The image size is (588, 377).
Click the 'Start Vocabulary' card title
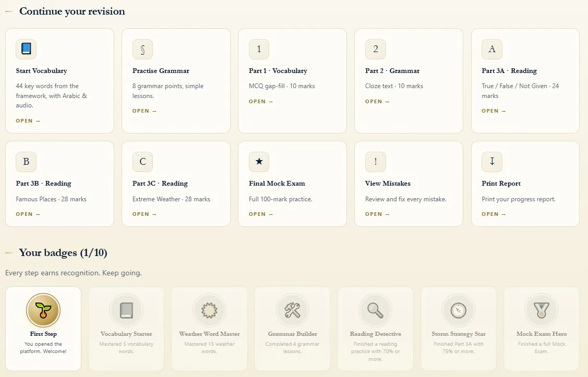tap(41, 71)
